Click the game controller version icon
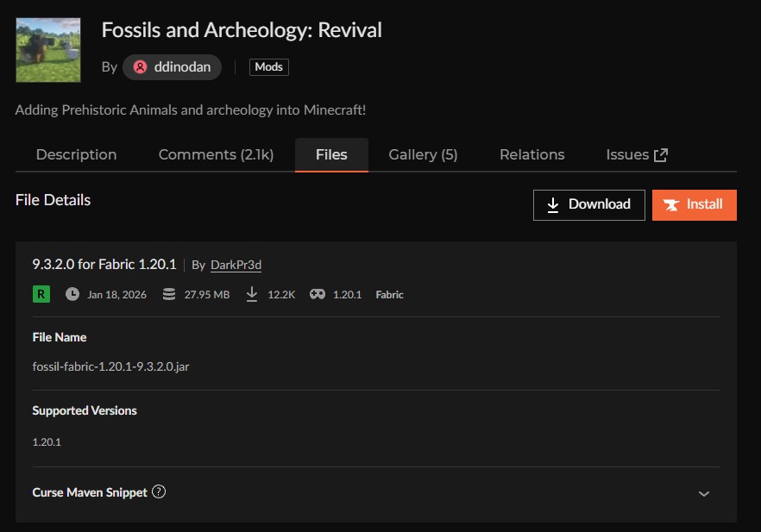 tap(318, 294)
